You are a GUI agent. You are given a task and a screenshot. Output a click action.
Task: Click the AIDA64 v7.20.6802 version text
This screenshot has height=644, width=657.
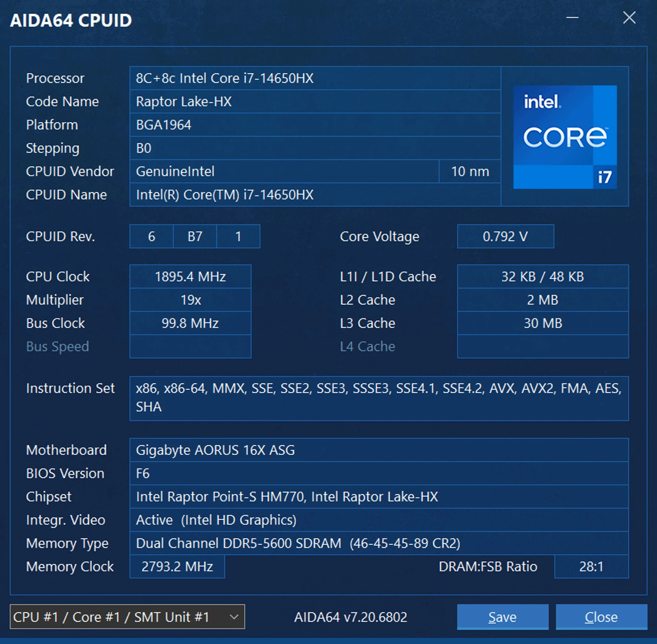tap(351, 617)
